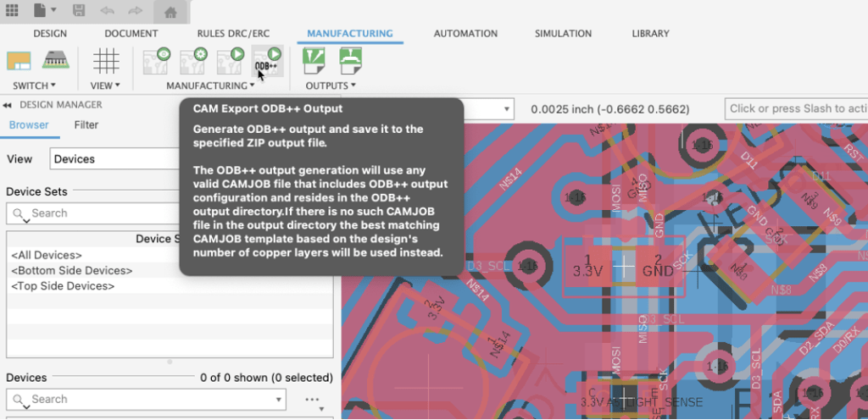868x420 pixels.
Task: Open the View Devices combo box
Action: tap(114, 159)
